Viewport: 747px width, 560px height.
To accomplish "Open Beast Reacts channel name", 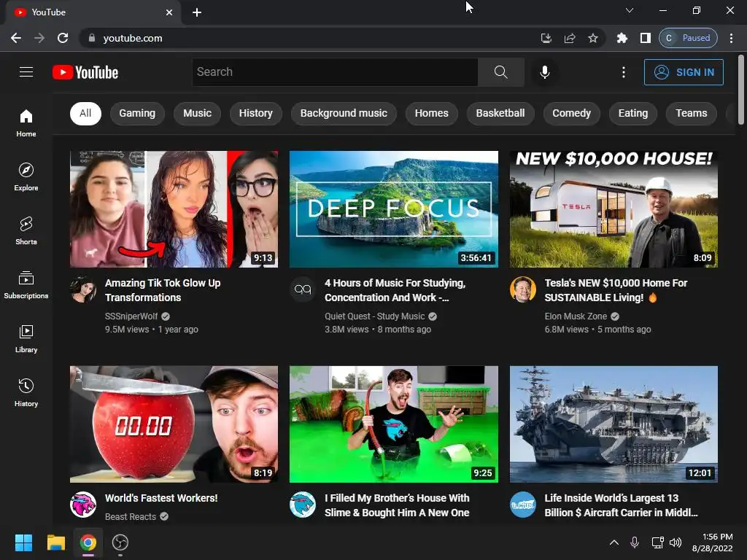I will [x=130, y=517].
